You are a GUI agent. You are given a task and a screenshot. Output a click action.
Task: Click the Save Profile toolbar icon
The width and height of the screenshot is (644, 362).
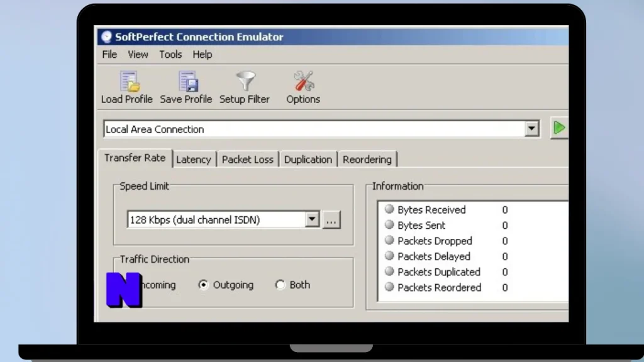tap(188, 81)
